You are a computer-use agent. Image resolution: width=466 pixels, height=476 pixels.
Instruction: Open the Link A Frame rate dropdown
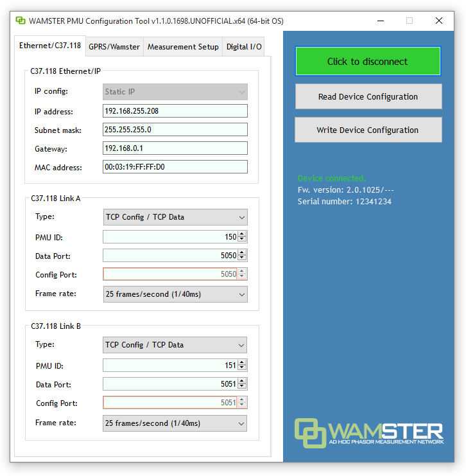coord(175,294)
